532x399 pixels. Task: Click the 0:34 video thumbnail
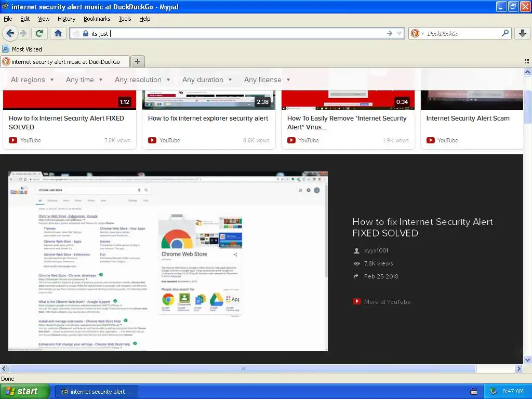(348, 100)
